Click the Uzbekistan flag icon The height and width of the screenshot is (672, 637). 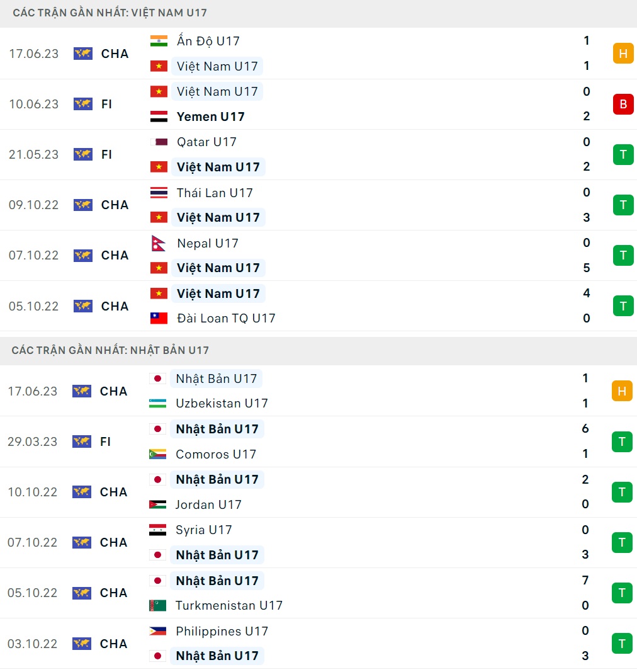[x=158, y=403]
